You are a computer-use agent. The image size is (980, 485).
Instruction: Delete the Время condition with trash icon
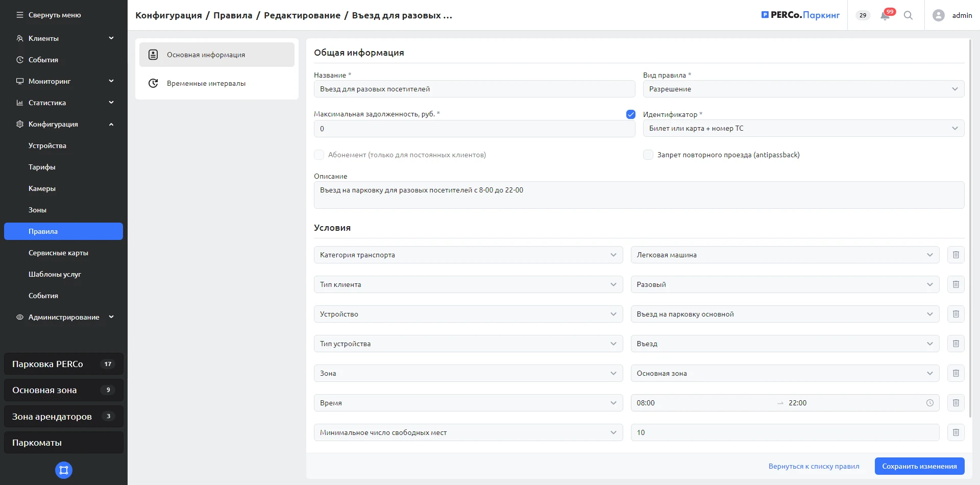click(955, 403)
